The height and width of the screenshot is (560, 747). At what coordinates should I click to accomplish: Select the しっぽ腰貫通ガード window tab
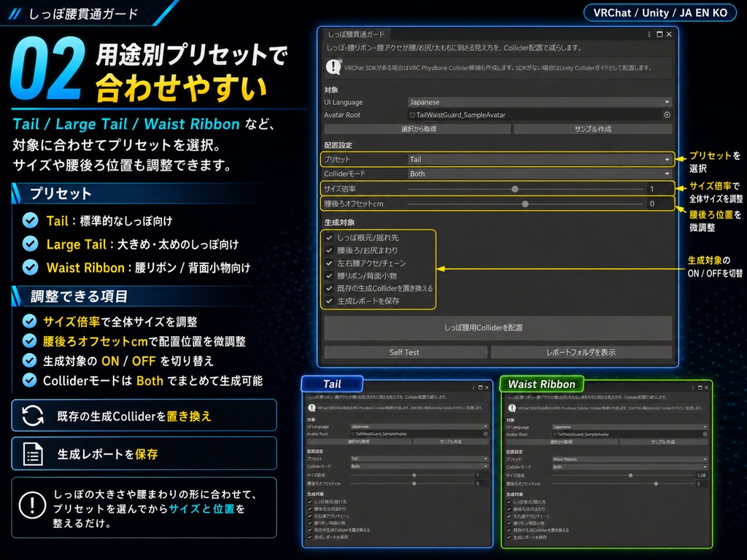[355, 34]
